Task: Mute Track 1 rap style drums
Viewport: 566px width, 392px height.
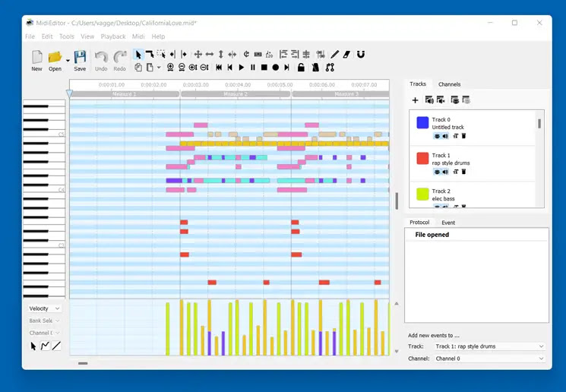Action: [x=445, y=172]
